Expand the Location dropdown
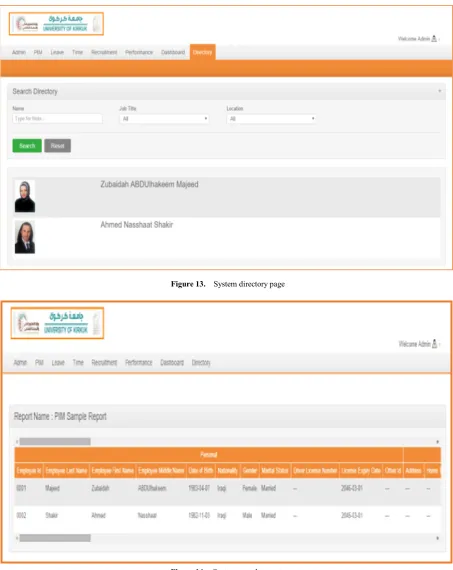453x570 pixels. pos(271,119)
